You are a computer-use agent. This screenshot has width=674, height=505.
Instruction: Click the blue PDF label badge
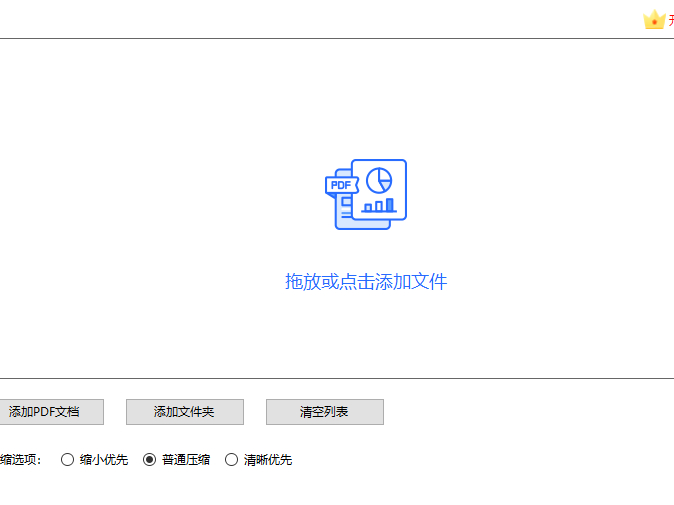(341, 185)
